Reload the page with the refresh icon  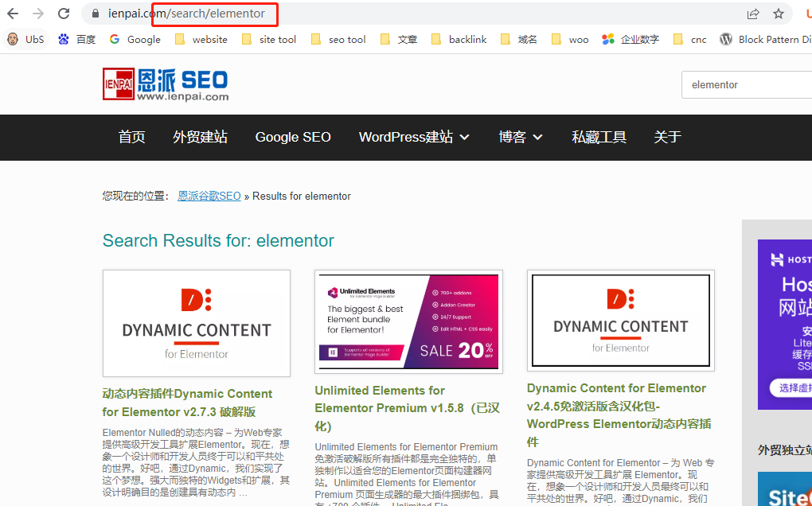coord(64,14)
